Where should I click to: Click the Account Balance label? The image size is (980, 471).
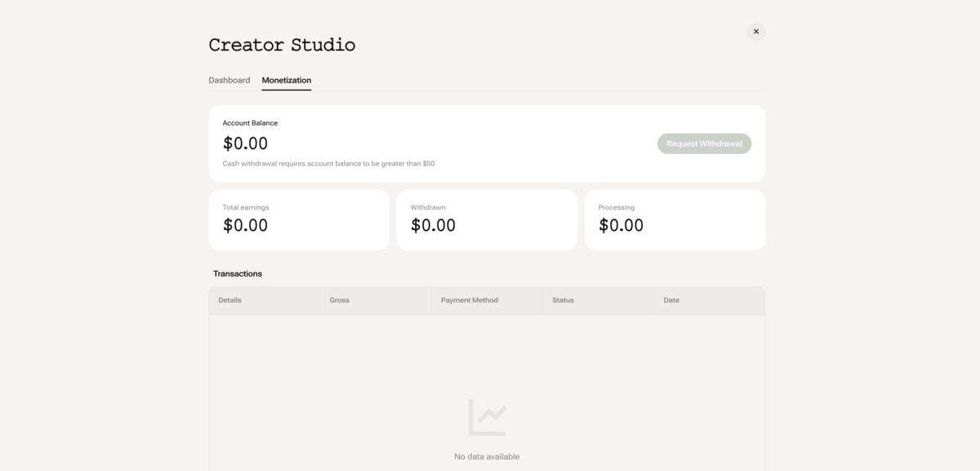coord(250,123)
